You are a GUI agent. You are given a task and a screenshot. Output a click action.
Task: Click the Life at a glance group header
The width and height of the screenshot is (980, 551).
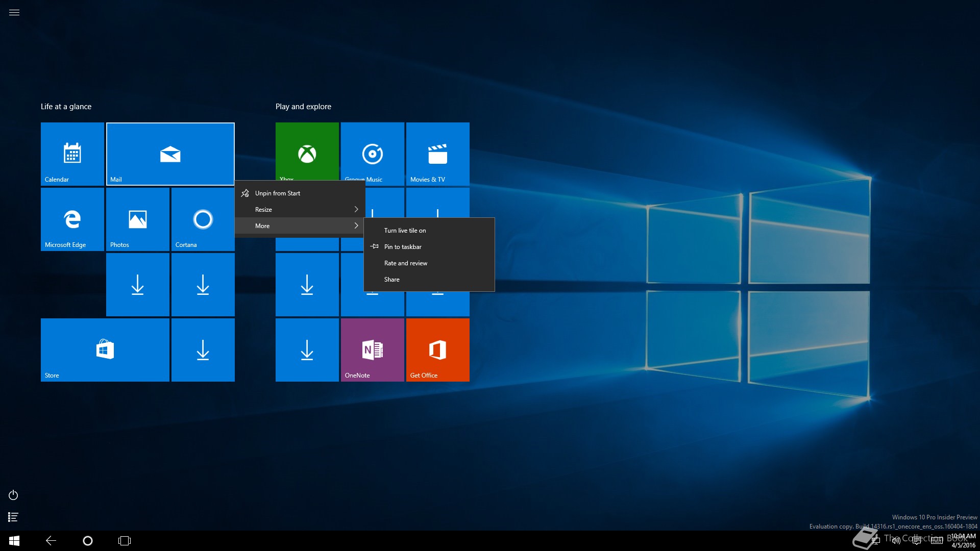click(66, 107)
